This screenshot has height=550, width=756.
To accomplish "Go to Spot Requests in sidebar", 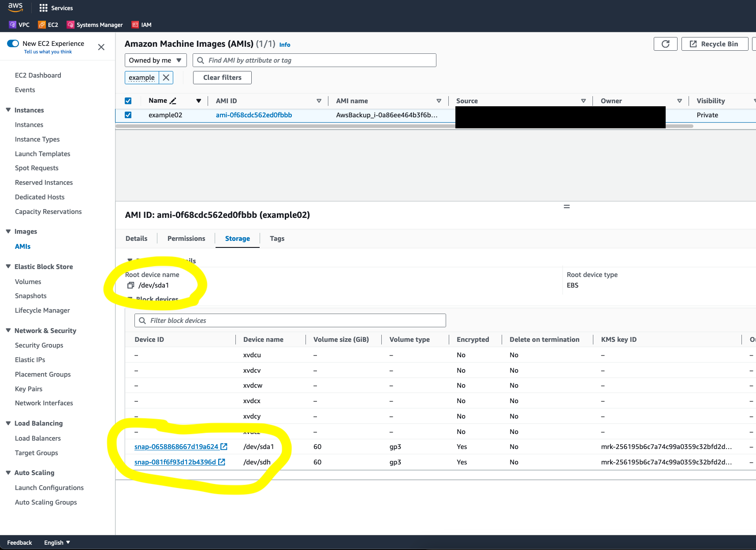I will (37, 168).
